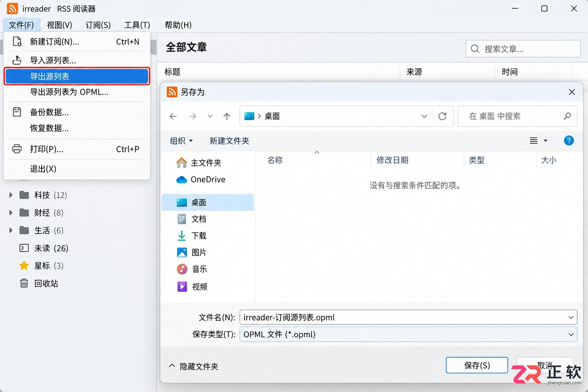
Task: Choose 新建订阅(N)... from the file menu
Action: 77,42
